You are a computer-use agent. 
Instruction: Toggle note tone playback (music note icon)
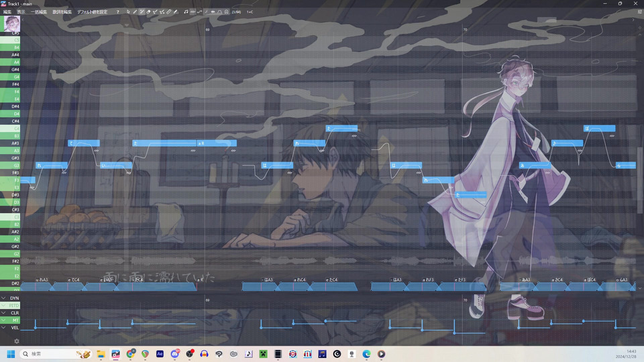pos(186,12)
